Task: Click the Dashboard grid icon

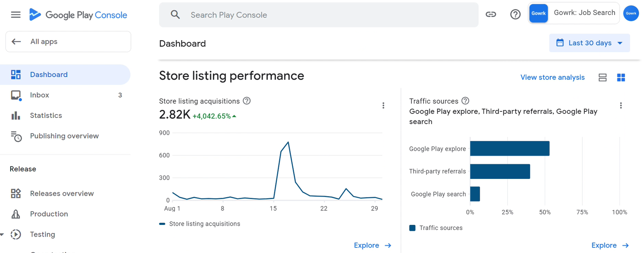Action: click(16, 74)
